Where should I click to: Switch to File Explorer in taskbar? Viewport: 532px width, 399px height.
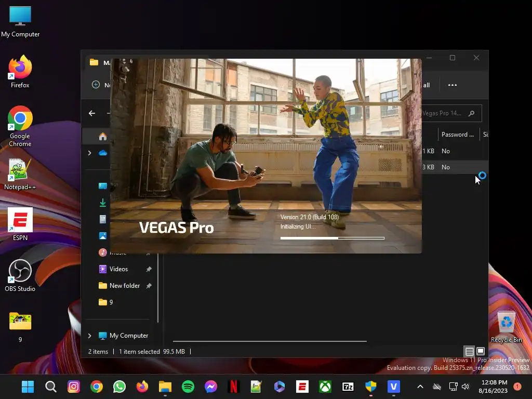(165, 387)
